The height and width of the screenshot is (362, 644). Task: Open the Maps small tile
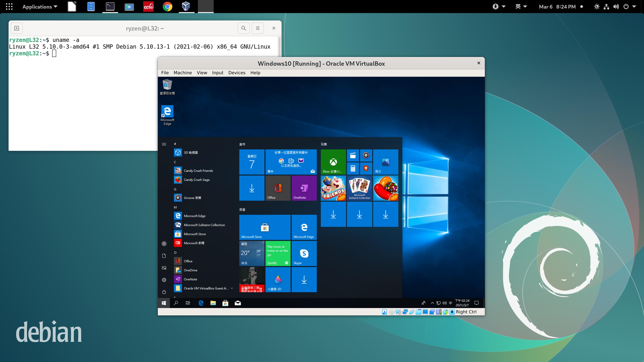point(366,168)
